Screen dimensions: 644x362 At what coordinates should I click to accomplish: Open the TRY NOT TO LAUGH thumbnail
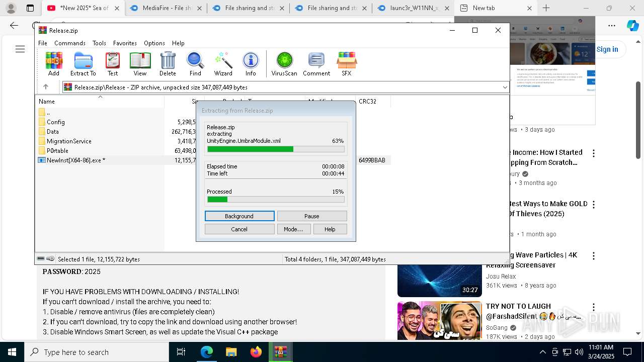[440, 320]
